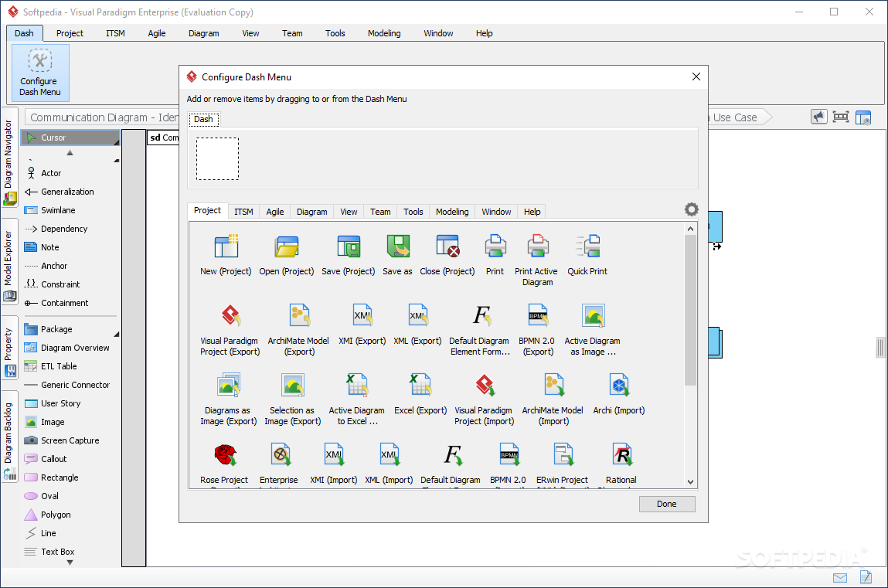Select the New (Project) icon

[x=226, y=246]
